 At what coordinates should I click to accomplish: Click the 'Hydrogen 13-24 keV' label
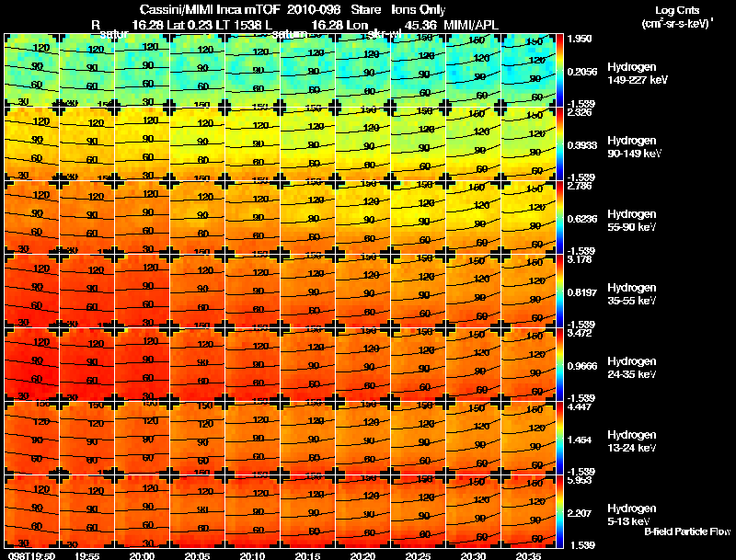point(632,441)
